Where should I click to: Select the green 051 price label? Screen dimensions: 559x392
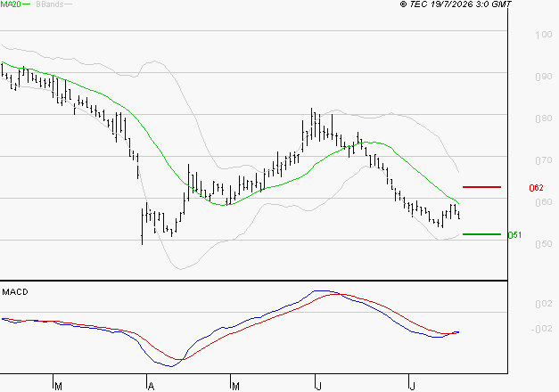pyautogui.click(x=514, y=235)
